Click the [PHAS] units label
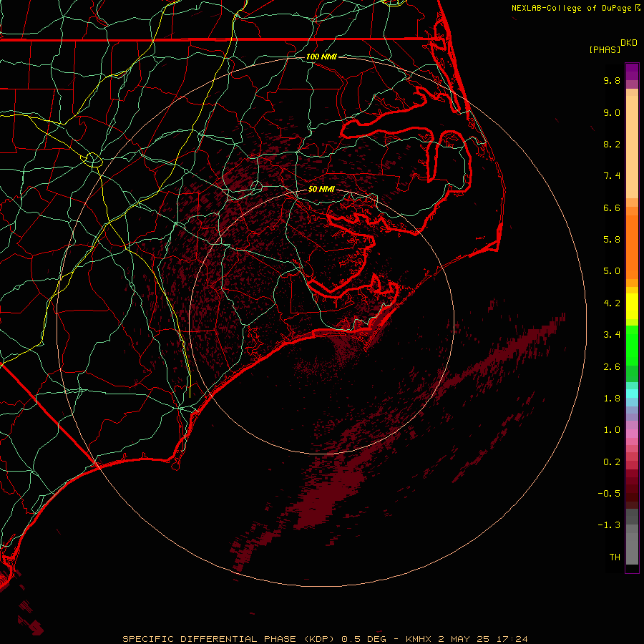Screen dimensions: 644x644 coord(605,49)
